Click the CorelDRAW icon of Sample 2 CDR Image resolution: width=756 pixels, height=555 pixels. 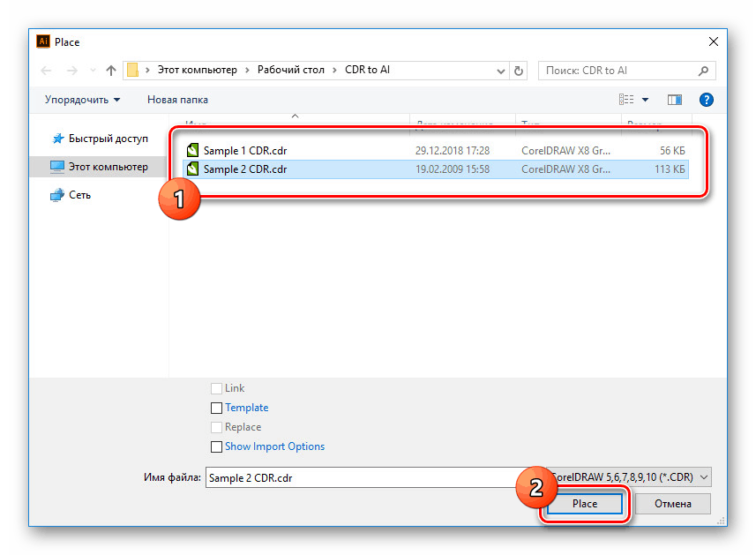pyautogui.click(x=192, y=169)
